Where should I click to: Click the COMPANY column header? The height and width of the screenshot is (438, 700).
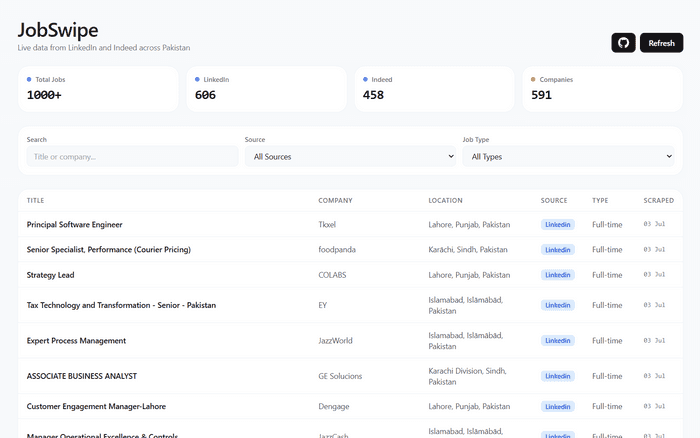(335, 200)
